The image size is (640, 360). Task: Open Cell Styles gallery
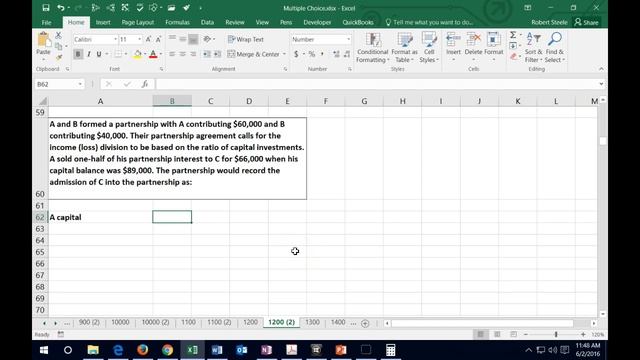429,47
